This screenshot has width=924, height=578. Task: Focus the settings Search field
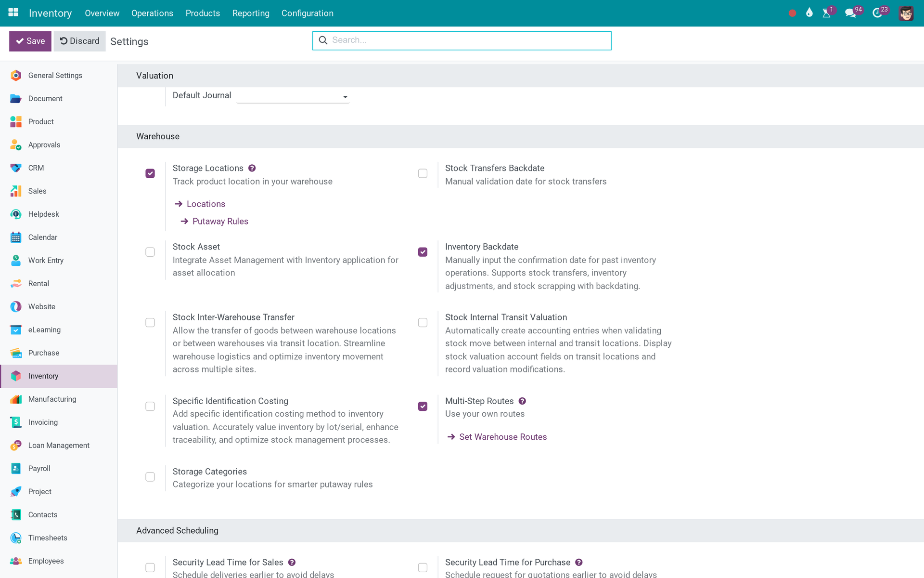click(x=462, y=40)
